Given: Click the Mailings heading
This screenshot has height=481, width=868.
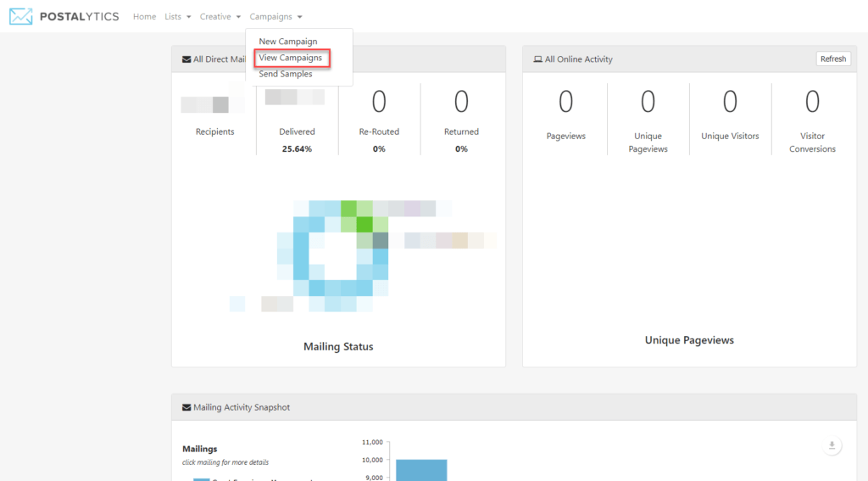Looking at the screenshot, I should coord(200,449).
